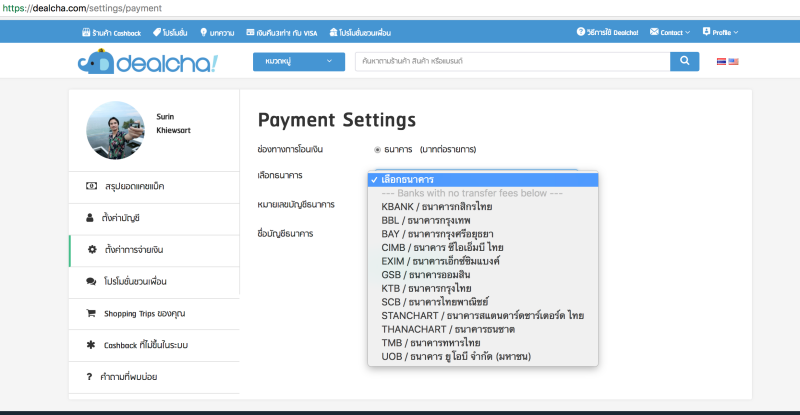
Task: Select KTB / ธนาคารกรุงไทย option
Action: click(483, 288)
